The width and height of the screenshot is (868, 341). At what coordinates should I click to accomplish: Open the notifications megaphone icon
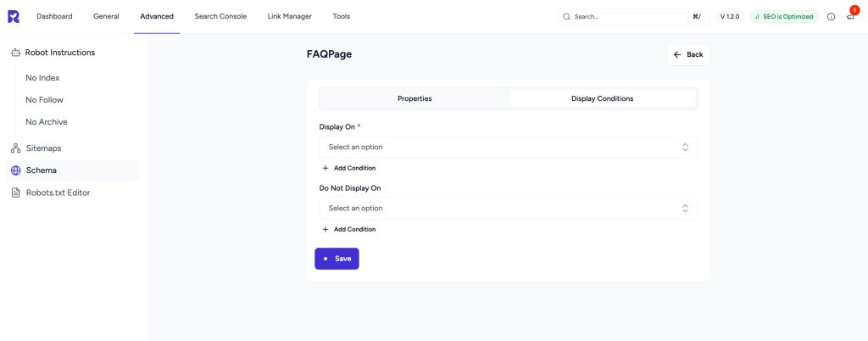point(850,17)
